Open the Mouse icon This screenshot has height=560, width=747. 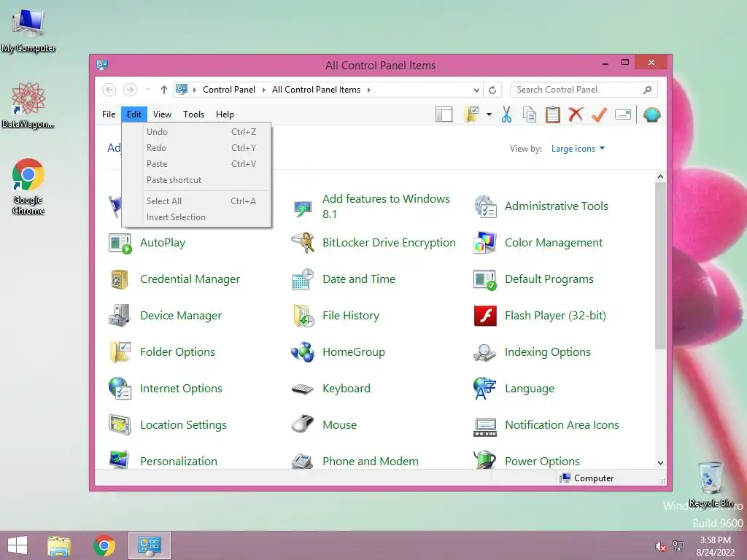coord(303,424)
